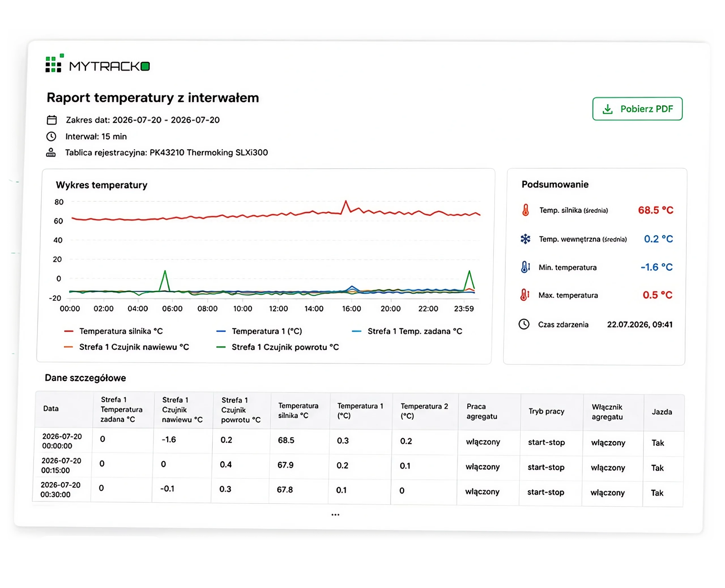Click the Temperatura 1 (°C) column header
The height and width of the screenshot is (588, 725).
[x=361, y=411]
